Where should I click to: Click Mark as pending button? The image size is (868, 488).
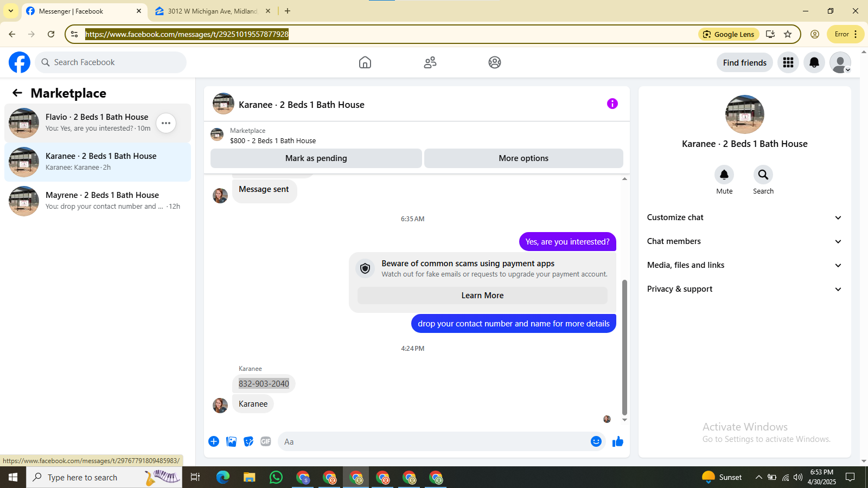pyautogui.click(x=316, y=158)
